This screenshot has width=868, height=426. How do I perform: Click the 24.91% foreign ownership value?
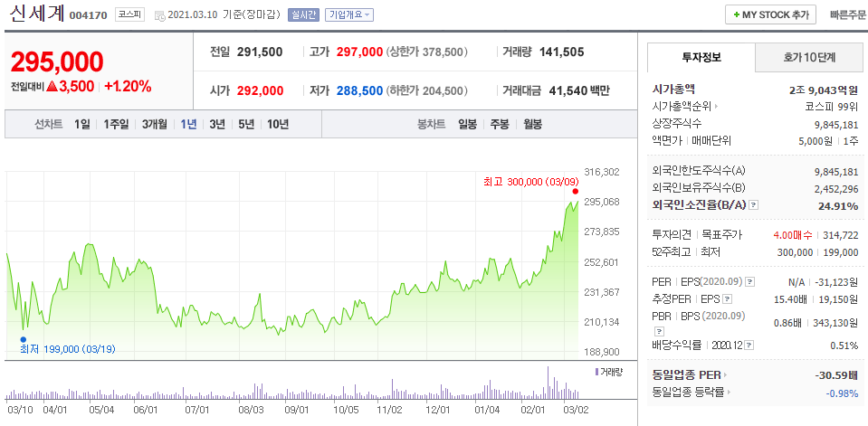838,206
